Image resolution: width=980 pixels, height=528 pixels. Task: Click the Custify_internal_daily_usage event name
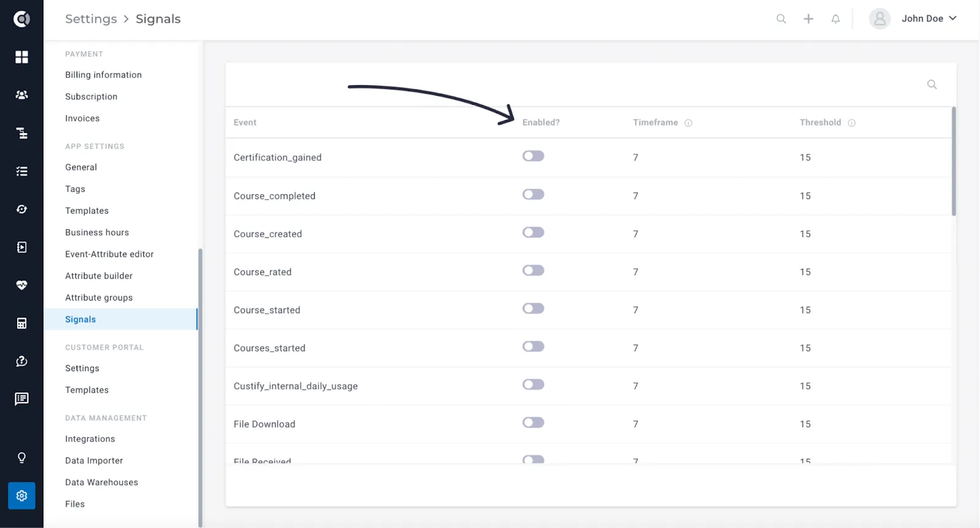(295, 387)
